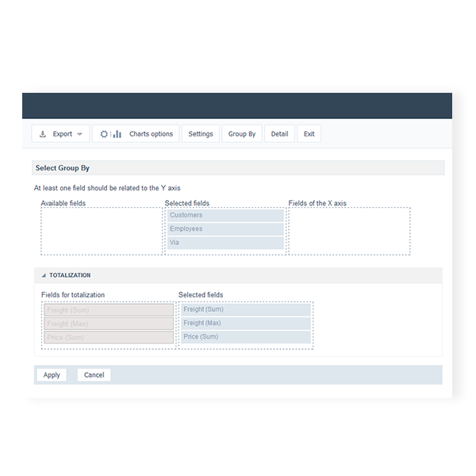
Task: Click the Exit button
Action: tap(309, 134)
